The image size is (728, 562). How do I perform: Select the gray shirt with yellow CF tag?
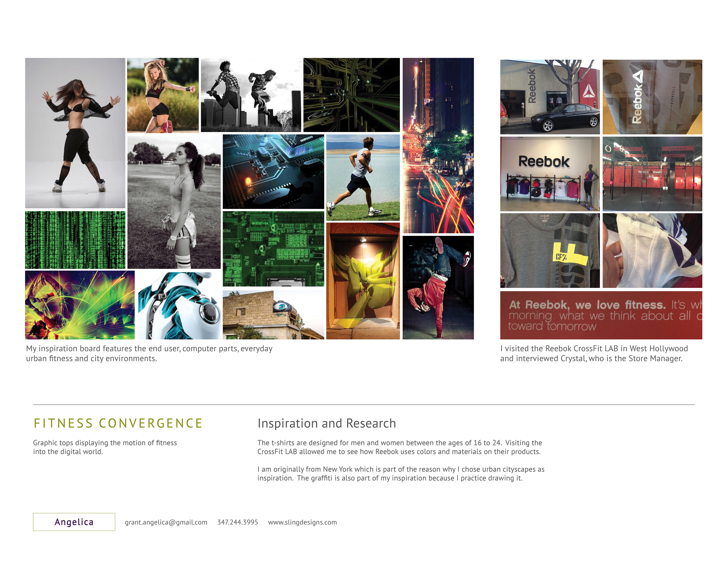[550, 251]
